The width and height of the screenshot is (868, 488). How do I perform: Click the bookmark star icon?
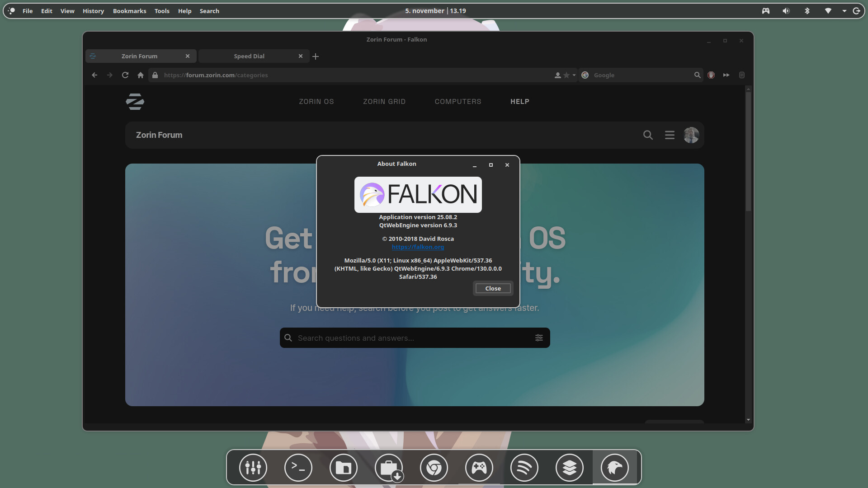566,75
